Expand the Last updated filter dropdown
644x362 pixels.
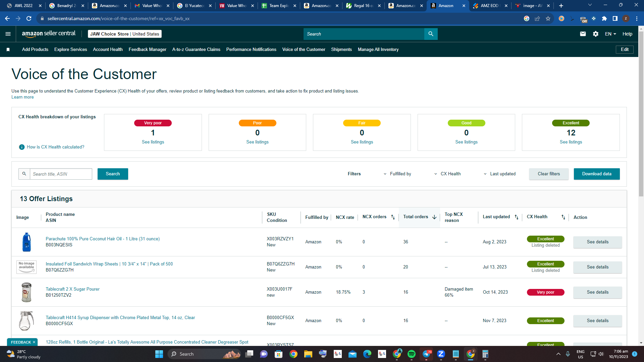pos(499,174)
